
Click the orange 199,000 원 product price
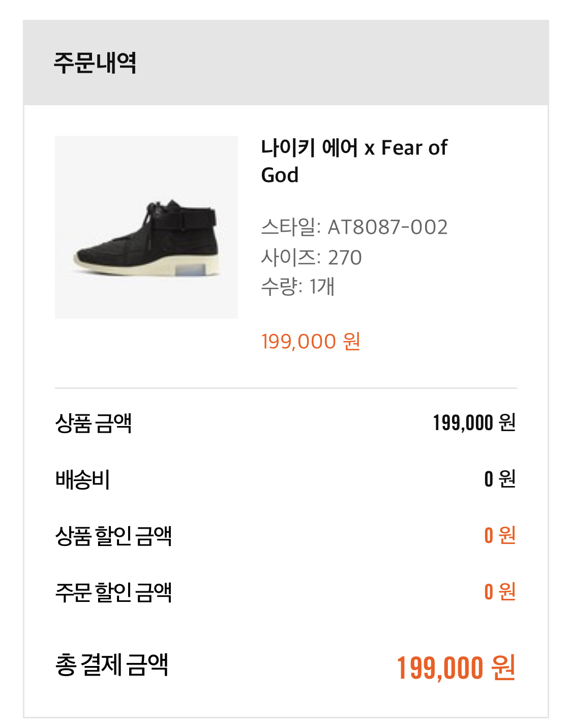(311, 342)
